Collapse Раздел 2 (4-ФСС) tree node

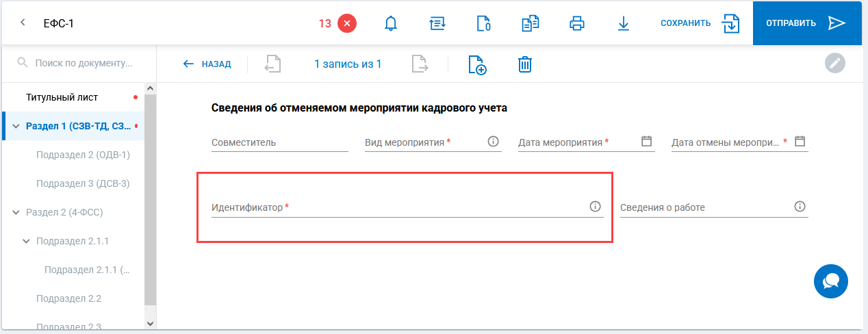coord(16,212)
